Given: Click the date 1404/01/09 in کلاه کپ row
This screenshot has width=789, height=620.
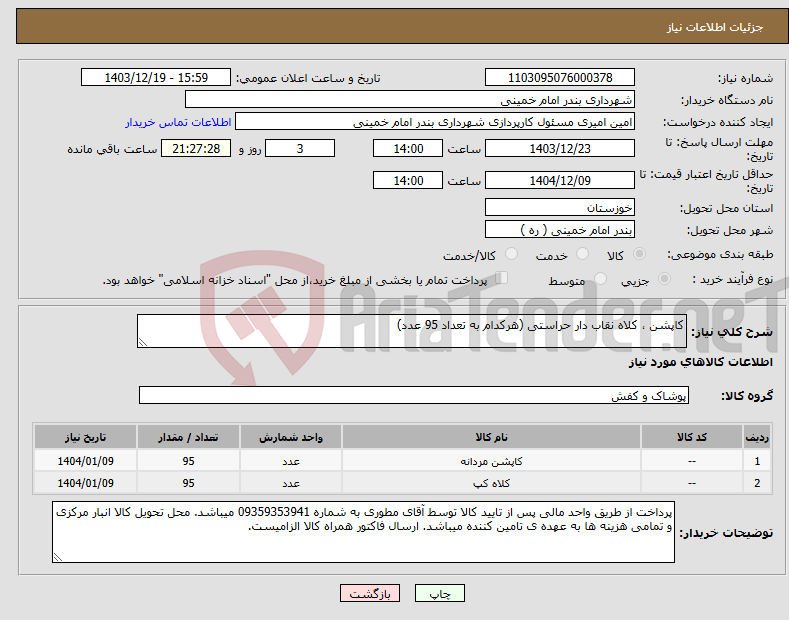Looking at the screenshot, I should pyautogui.click(x=85, y=483).
